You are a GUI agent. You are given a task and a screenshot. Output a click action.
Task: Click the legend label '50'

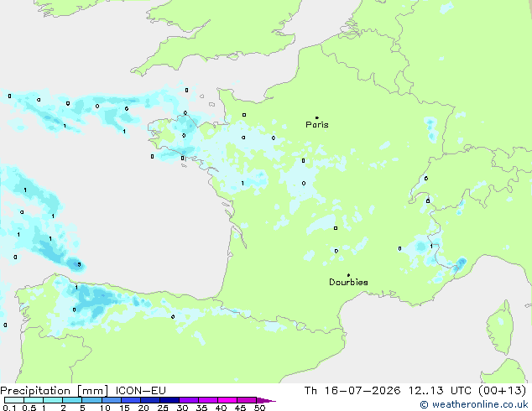(259, 408)
